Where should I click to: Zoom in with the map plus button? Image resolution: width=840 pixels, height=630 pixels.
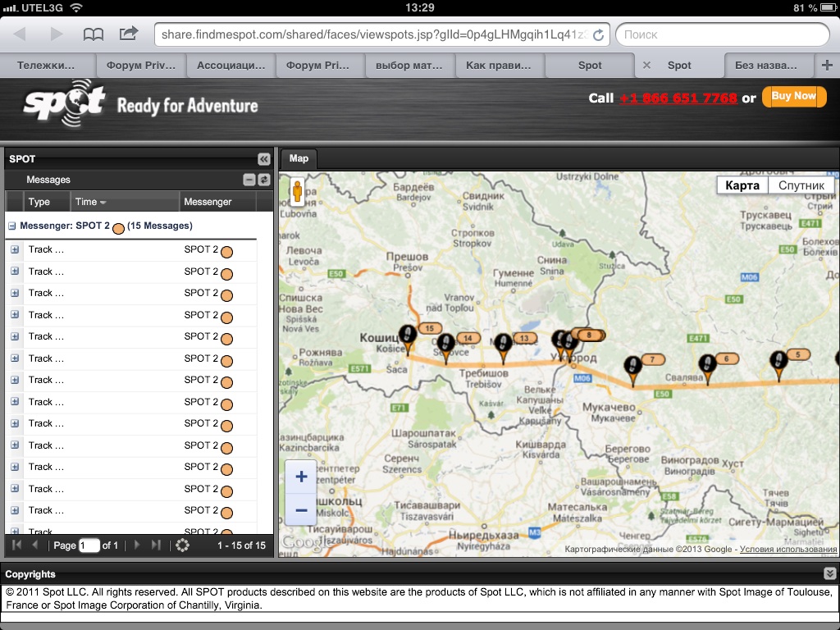pyautogui.click(x=301, y=477)
